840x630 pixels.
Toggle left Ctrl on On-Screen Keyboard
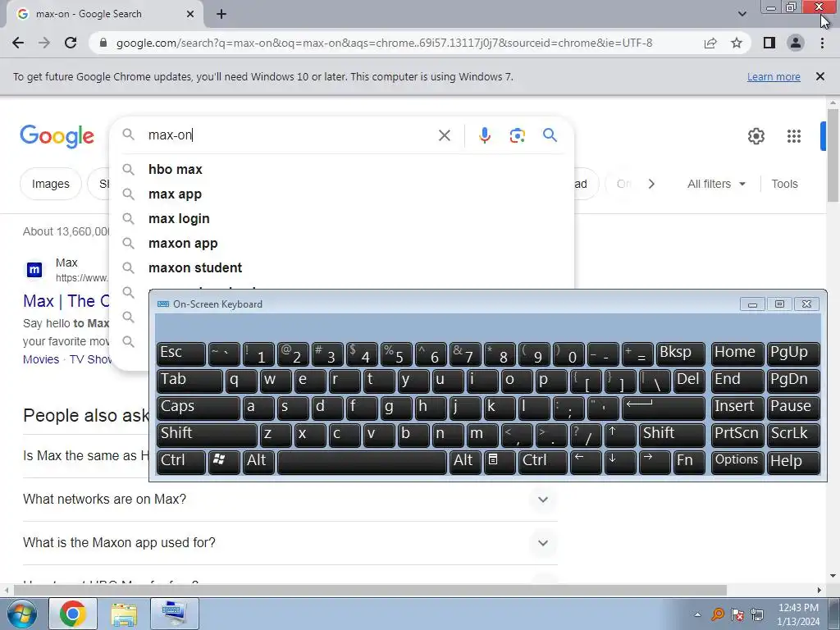click(181, 462)
